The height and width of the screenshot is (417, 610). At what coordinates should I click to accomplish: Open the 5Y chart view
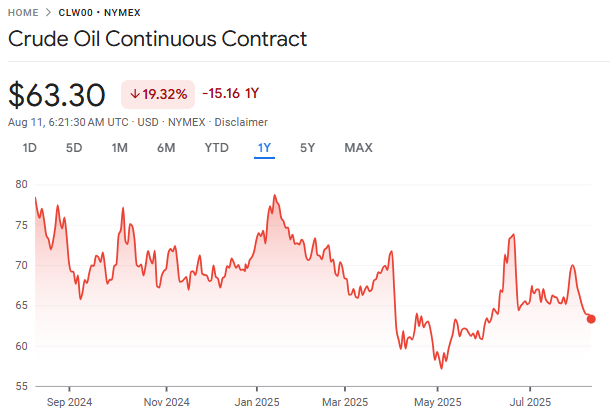point(308,148)
